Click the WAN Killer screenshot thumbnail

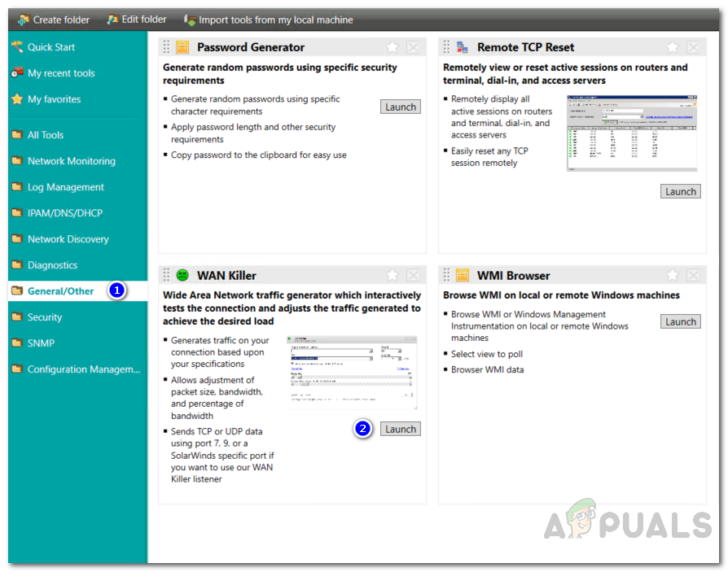pos(352,373)
